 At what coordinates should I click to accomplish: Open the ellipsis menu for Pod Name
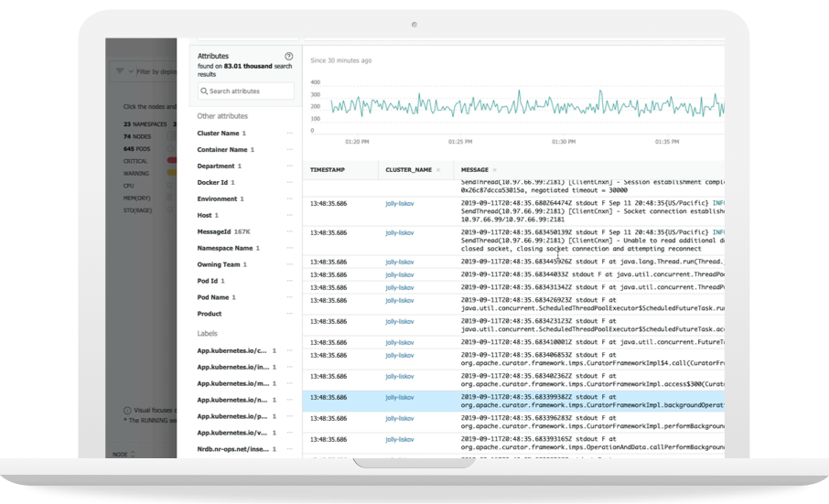290,298
